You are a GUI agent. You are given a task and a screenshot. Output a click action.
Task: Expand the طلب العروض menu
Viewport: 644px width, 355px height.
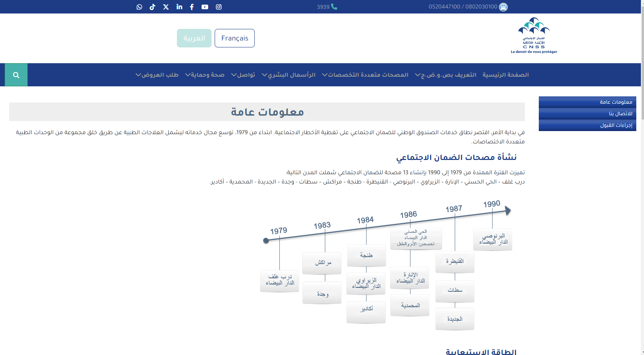pyautogui.click(x=157, y=75)
